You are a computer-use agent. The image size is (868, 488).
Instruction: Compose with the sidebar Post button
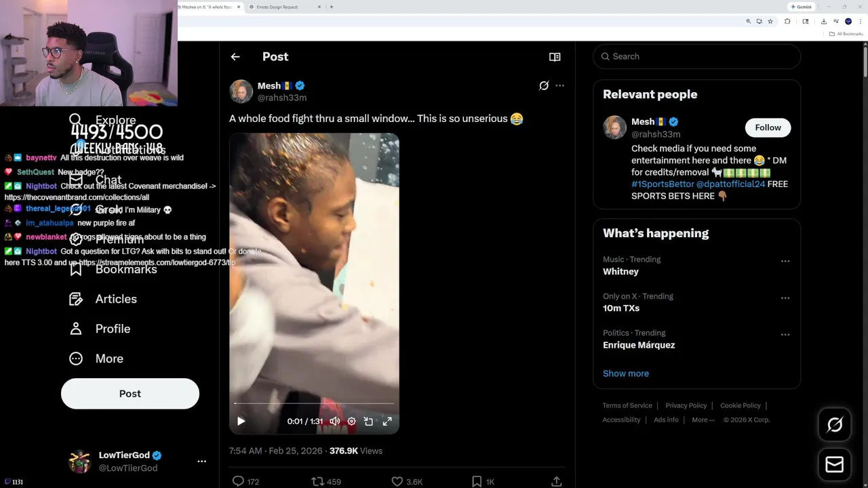[x=130, y=394]
